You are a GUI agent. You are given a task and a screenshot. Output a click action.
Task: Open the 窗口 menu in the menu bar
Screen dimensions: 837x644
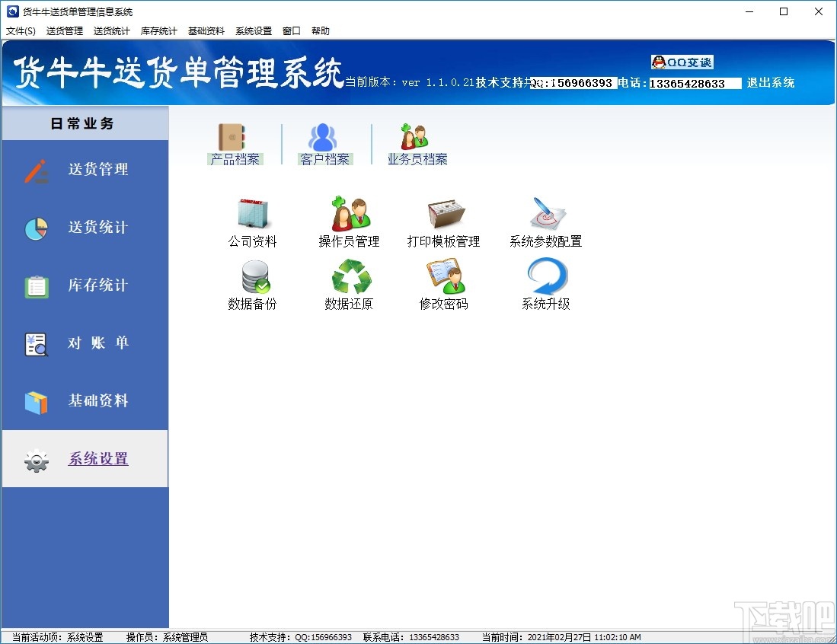[291, 30]
